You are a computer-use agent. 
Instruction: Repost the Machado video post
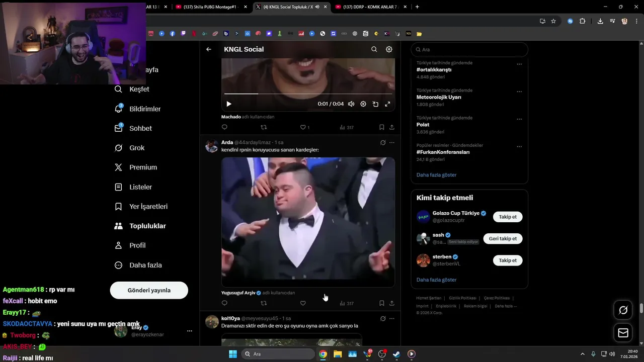(264, 127)
